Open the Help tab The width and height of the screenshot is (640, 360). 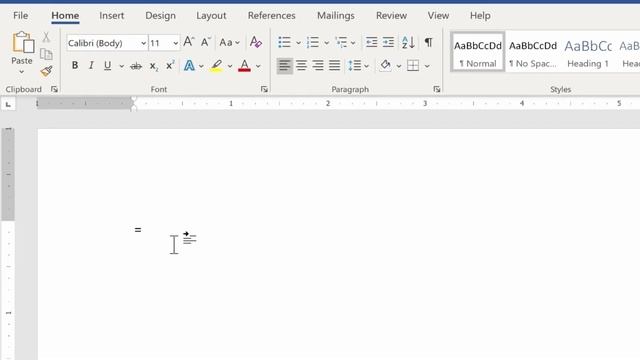(x=480, y=16)
